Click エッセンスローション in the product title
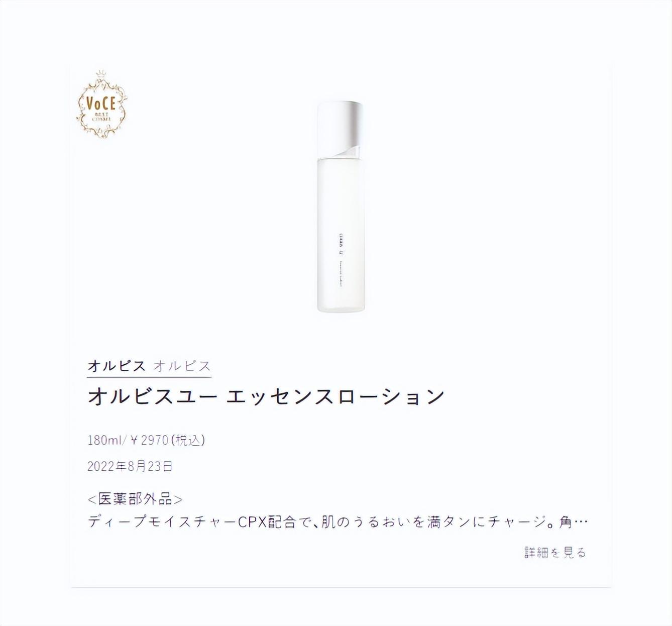This screenshot has width=672, height=626. tap(335, 396)
